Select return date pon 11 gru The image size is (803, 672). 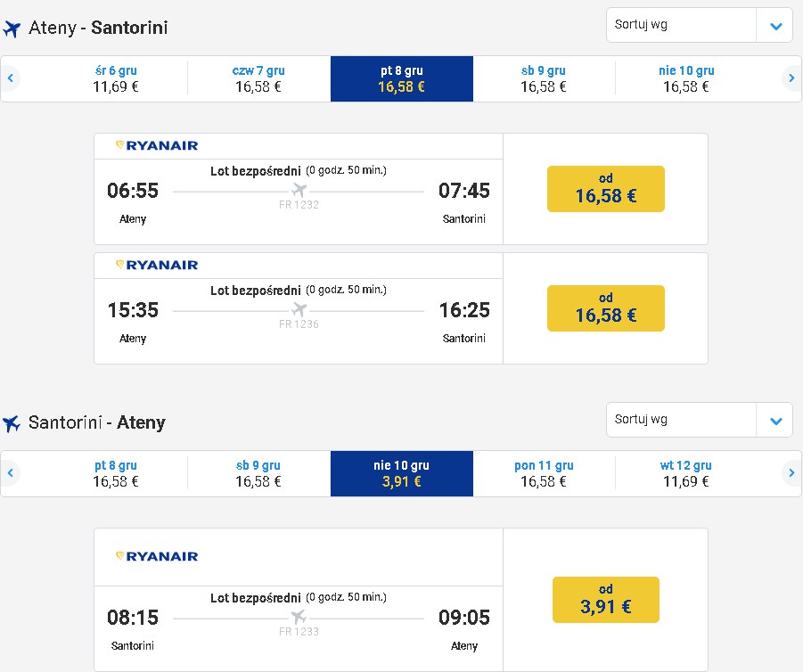tap(544, 474)
